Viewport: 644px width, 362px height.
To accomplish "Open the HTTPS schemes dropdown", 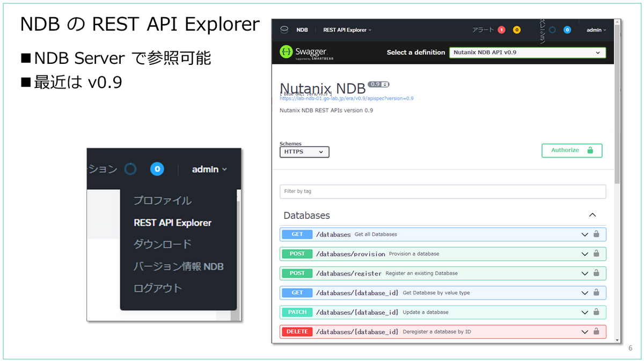I will pos(304,152).
